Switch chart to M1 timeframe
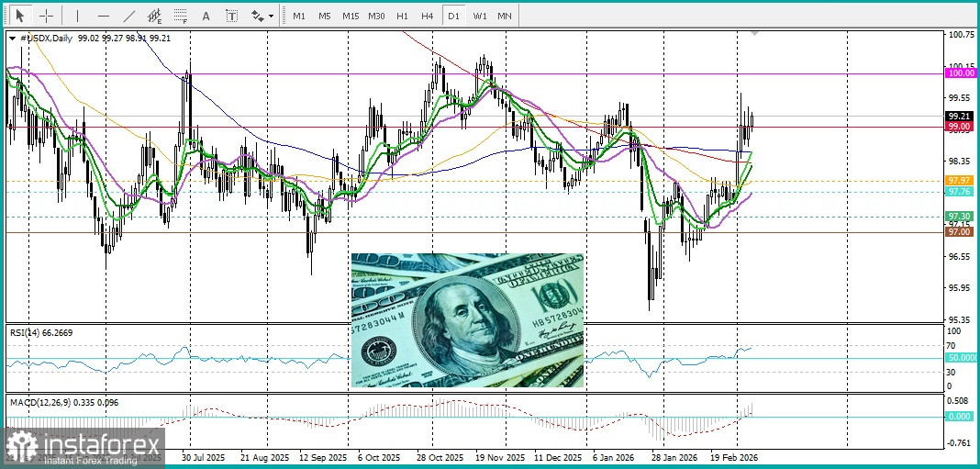Image resolution: width=980 pixels, height=469 pixels. (299, 17)
